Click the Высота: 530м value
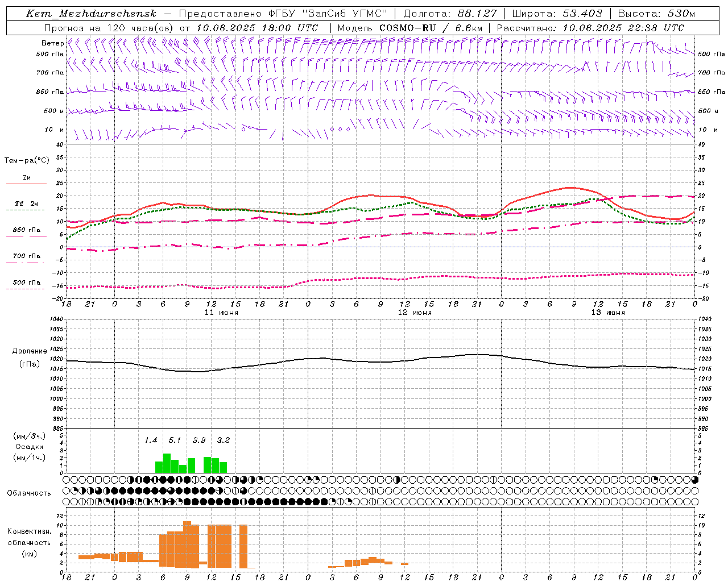Image resolution: width=728 pixels, height=582 pixels. pyautogui.click(x=656, y=14)
